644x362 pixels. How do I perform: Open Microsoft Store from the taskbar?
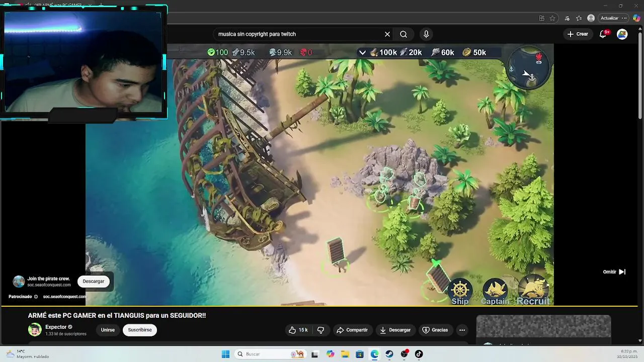[x=360, y=354]
